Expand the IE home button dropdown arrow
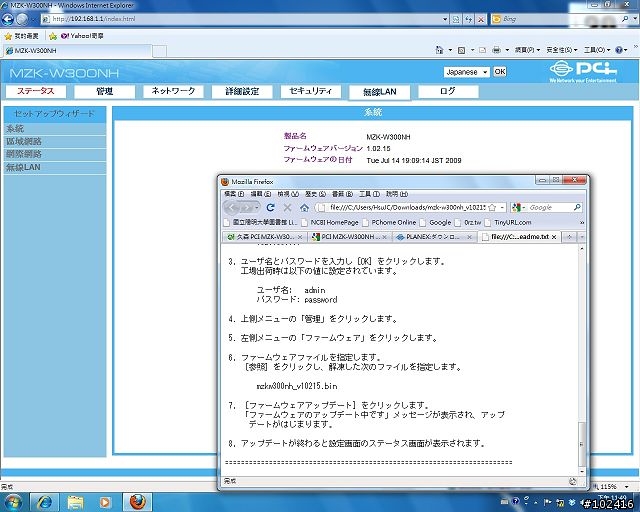This screenshot has height=512, width=640. tap(450, 50)
